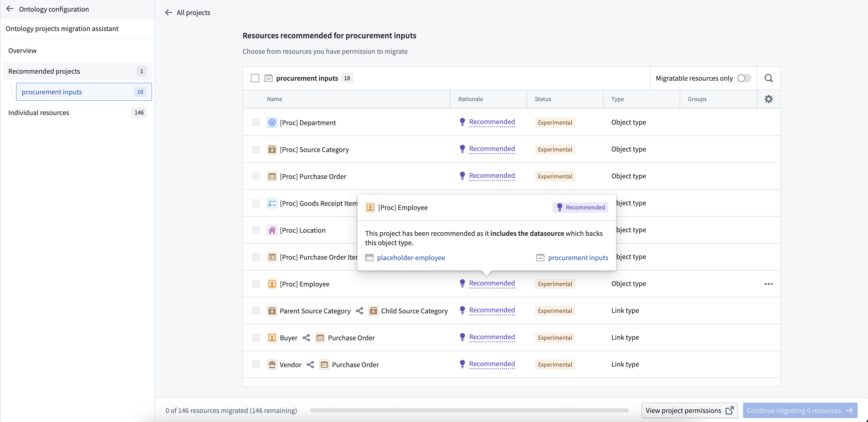Select all resources with the header checkbox
Image resolution: width=868 pixels, height=422 pixels.
click(255, 78)
